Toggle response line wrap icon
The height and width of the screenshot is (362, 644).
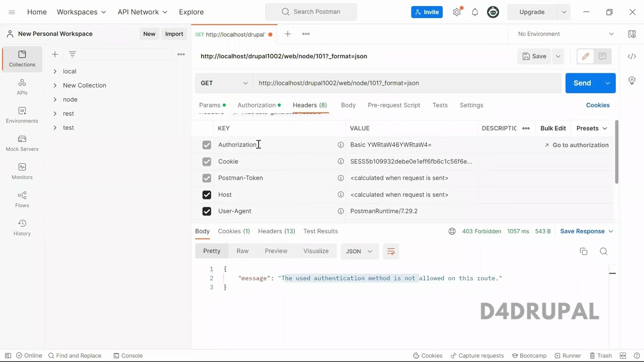pyautogui.click(x=391, y=251)
